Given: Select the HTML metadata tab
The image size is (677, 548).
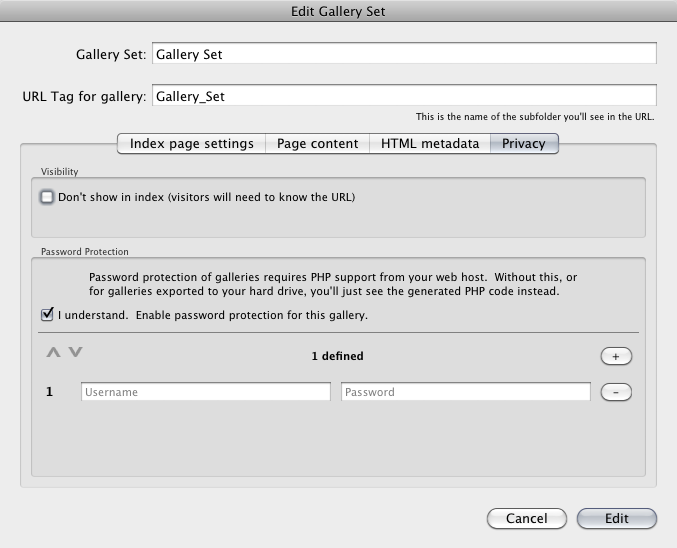Looking at the screenshot, I should tap(430, 143).
